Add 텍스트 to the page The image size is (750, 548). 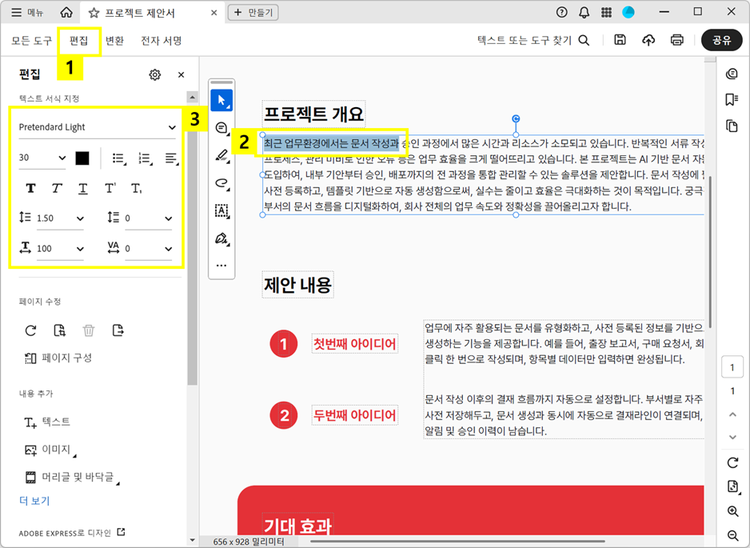pyautogui.click(x=47, y=422)
